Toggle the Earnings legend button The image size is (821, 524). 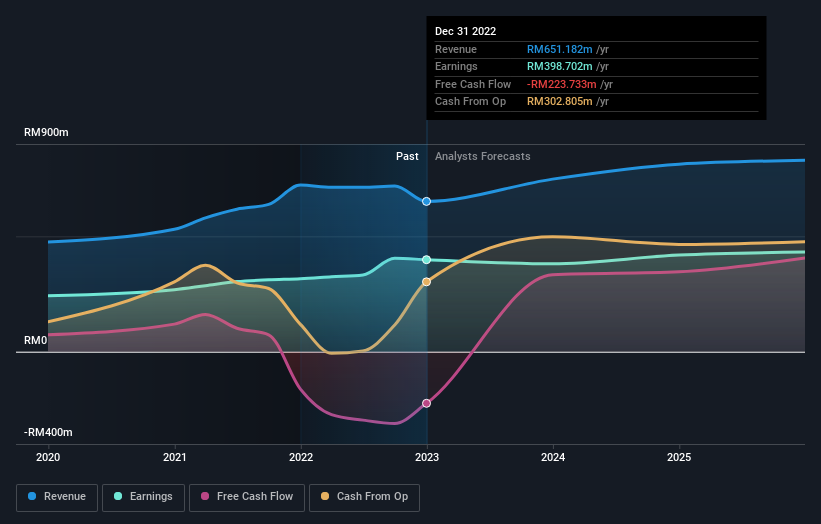pyautogui.click(x=143, y=497)
